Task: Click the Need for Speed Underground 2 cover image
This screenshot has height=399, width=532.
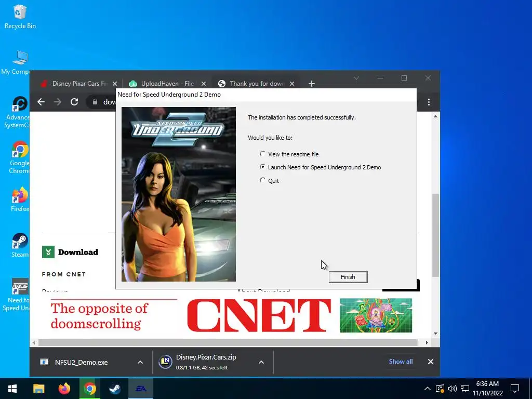Action: (179, 194)
